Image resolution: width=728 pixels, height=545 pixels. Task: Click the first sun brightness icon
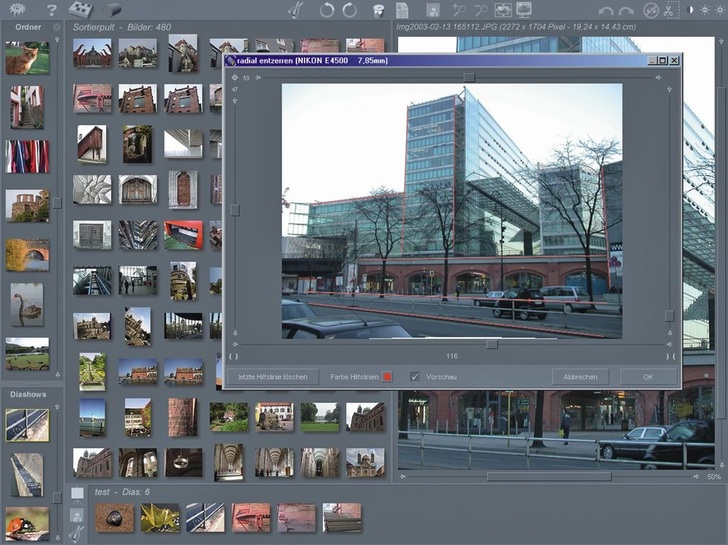pos(705,10)
